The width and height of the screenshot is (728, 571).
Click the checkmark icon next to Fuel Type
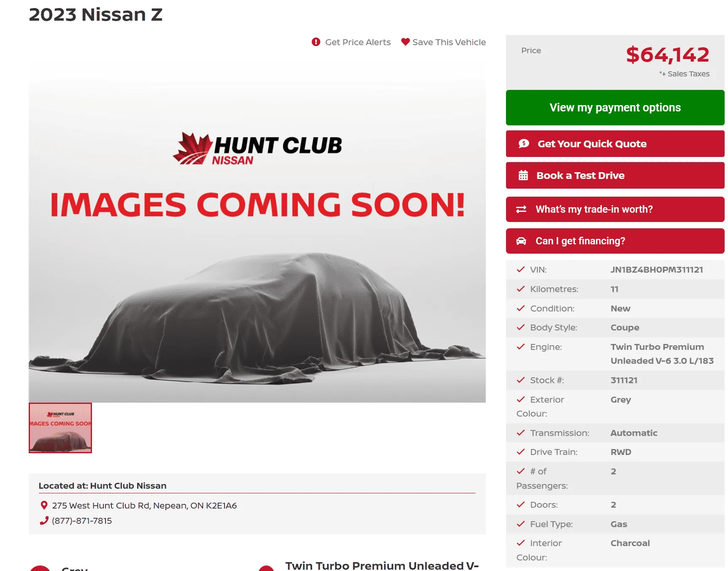pos(521,524)
